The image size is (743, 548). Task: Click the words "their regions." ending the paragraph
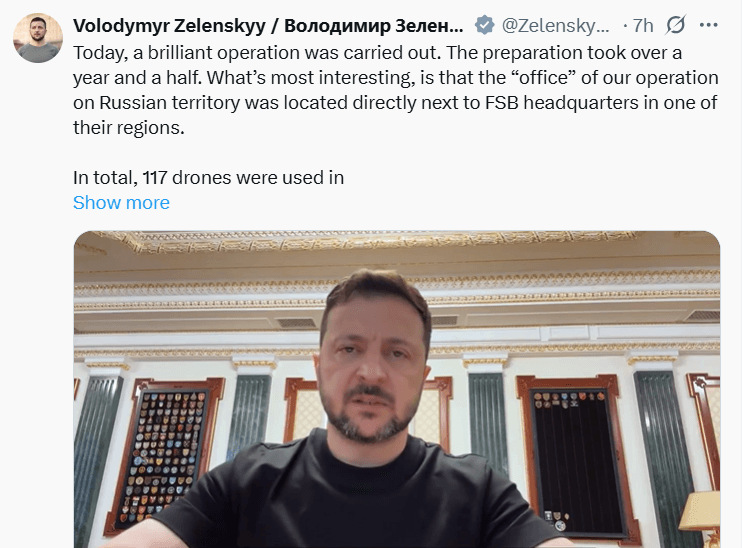tap(128, 128)
